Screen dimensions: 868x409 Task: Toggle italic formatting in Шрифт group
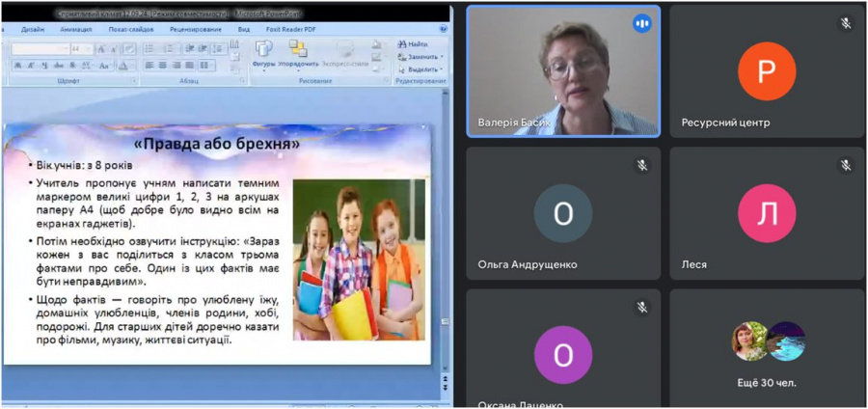point(31,66)
